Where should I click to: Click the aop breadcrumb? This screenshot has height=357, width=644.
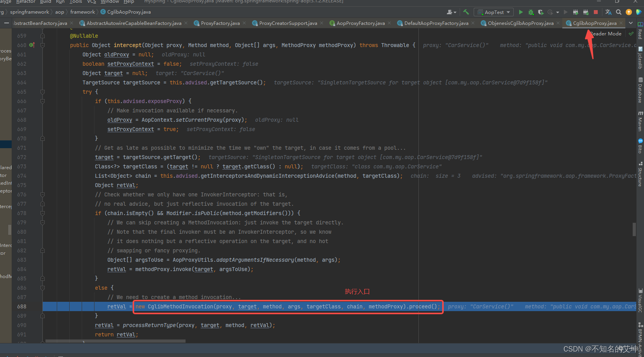tap(59, 12)
